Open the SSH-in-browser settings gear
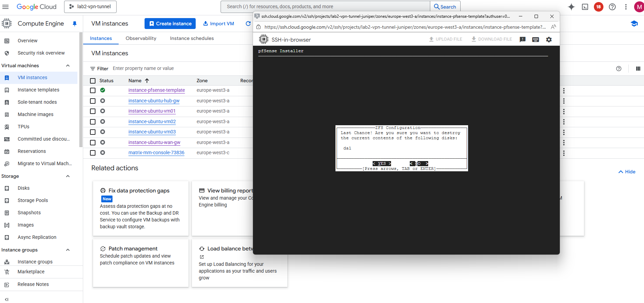This screenshot has width=644, height=303. coord(549,40)
